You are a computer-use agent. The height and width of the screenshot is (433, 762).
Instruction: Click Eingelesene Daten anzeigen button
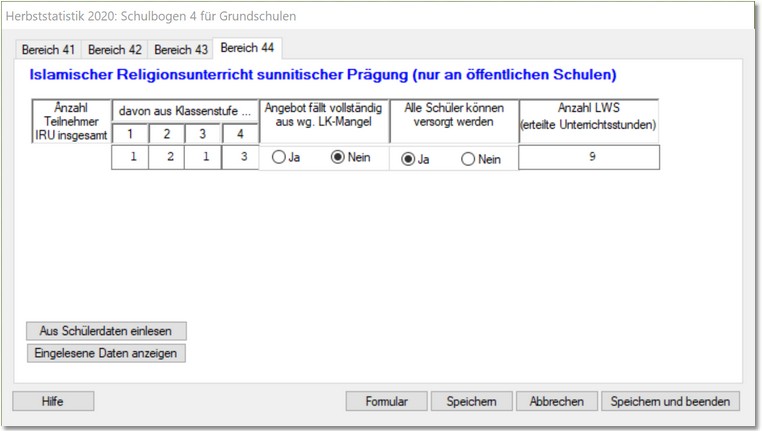coord(106,352)
